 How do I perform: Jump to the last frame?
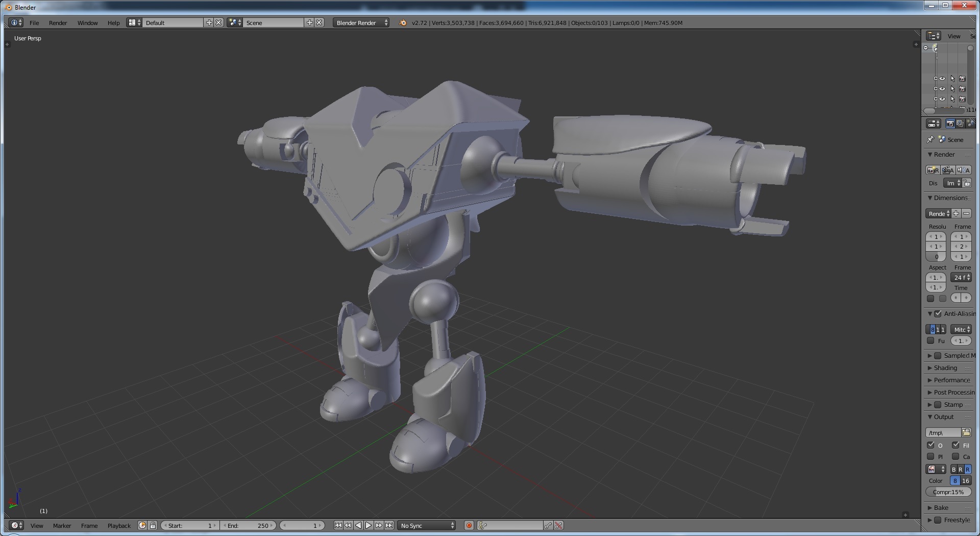(x=389, y=525)
